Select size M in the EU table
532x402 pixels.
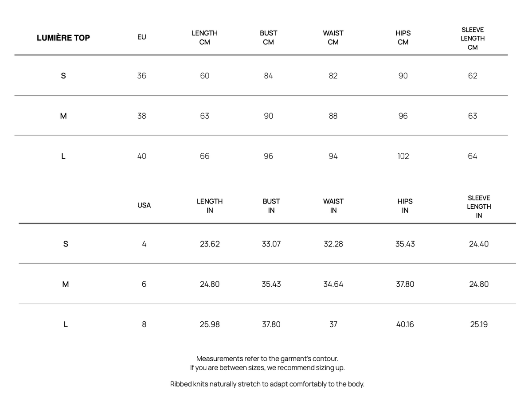63,116
